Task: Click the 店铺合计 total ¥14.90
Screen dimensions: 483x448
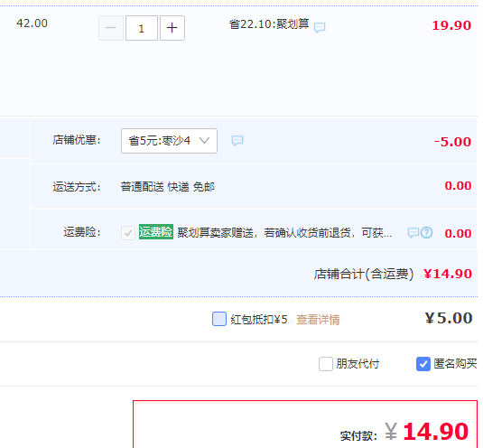Action: click(x=448, y=274)
